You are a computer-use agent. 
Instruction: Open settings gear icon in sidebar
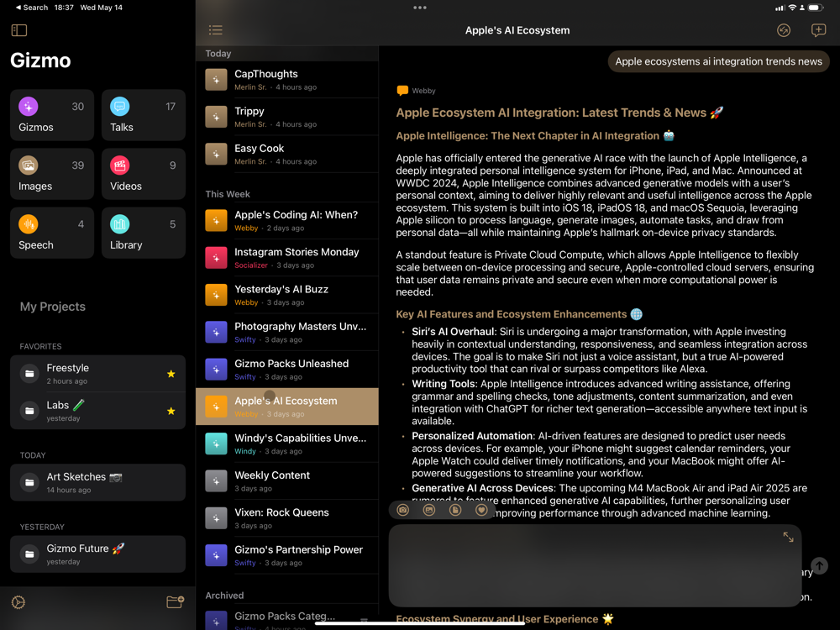18,602
